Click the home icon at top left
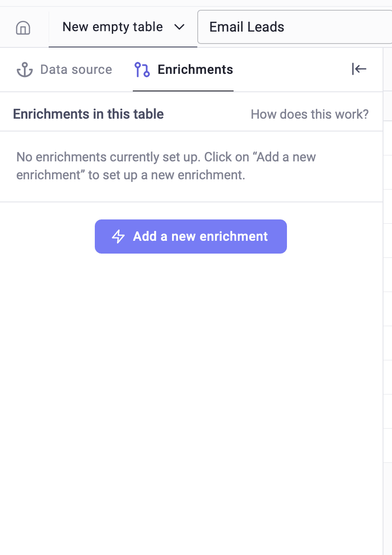Screen dimensions: 392x555 tap(23, 28)
